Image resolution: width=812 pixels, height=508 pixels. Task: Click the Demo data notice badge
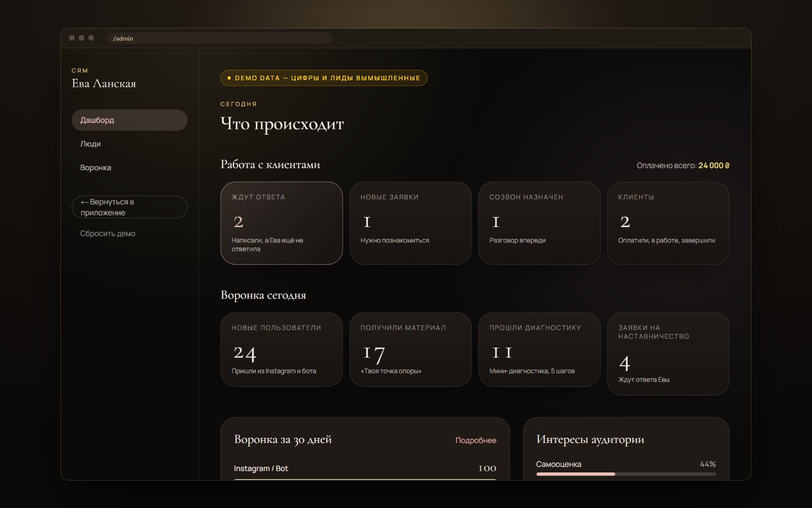point(324,78)
